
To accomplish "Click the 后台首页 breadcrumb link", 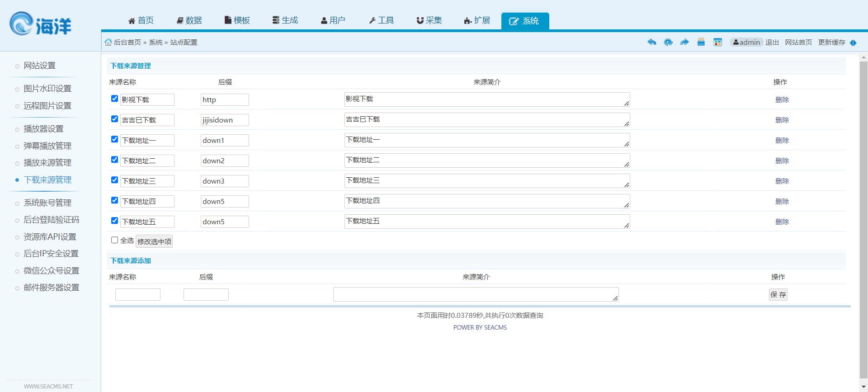I will click(x=127, y=42).
